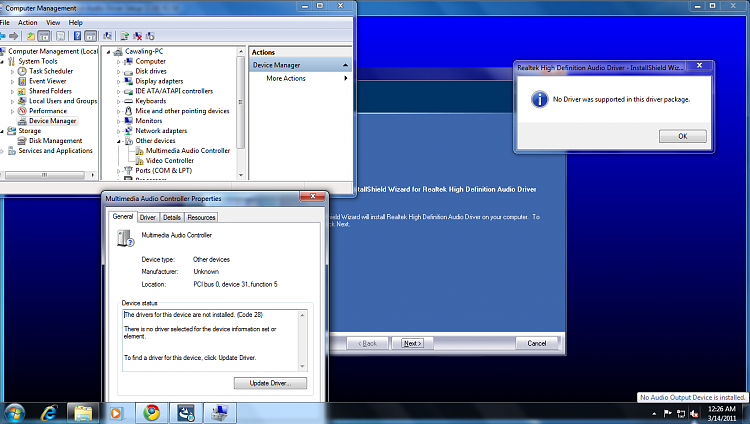Click the Forward arrow in Computer Management toolbar

tap(13, 36)
